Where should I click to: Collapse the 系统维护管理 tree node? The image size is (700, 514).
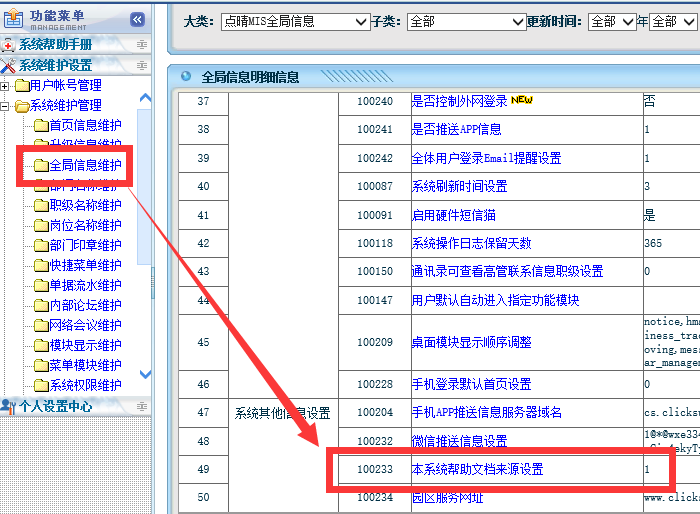pyautogui.click(x=6, y=105)
